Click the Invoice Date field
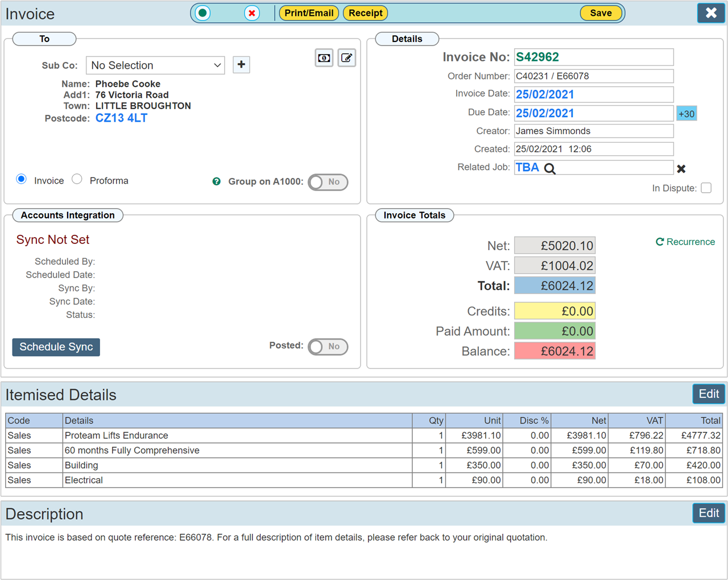Image resolution: width=728 pixels, height=580 pixels. tap(594, 94)
